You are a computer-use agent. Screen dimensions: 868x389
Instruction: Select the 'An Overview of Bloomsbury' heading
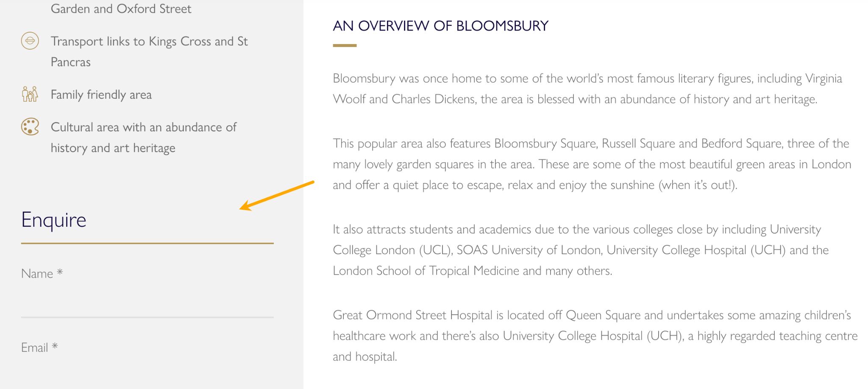pos(440,26)
